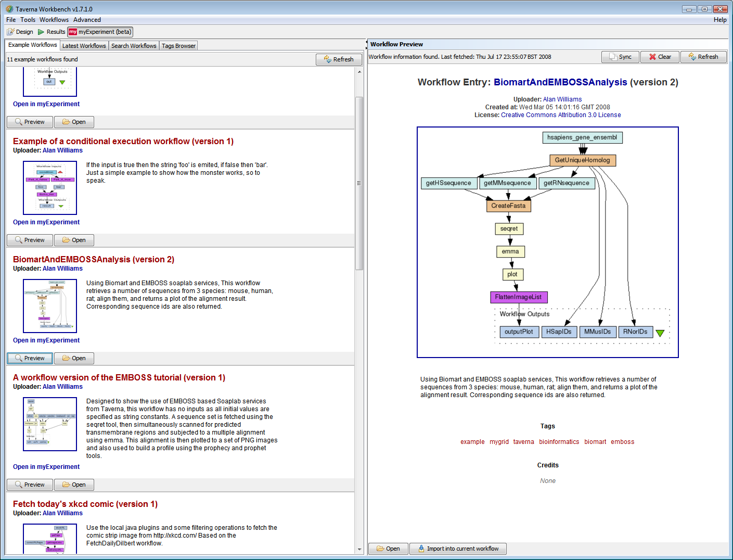733x560 pixels.
Task: Select the 'taverna' tag
Action: 523,442
